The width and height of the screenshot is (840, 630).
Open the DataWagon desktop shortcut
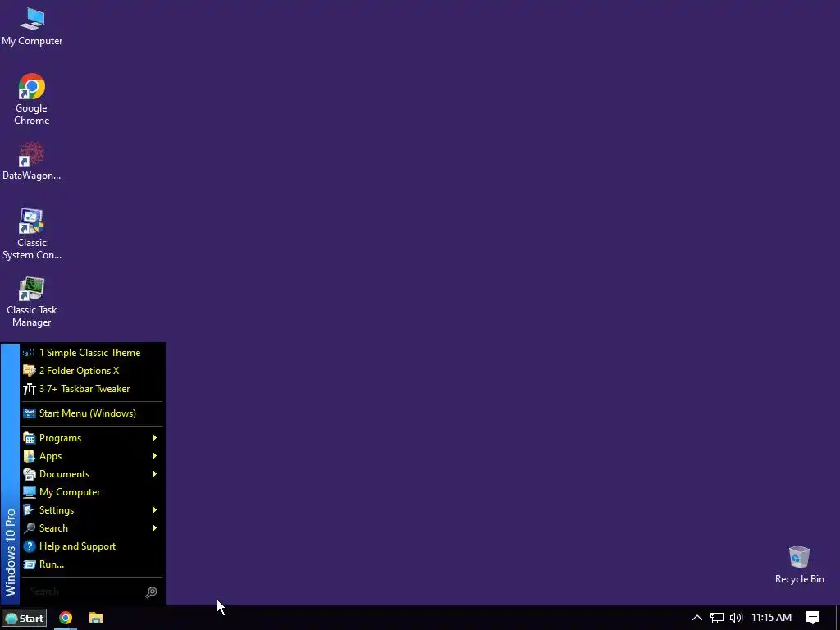click(32, 161)
